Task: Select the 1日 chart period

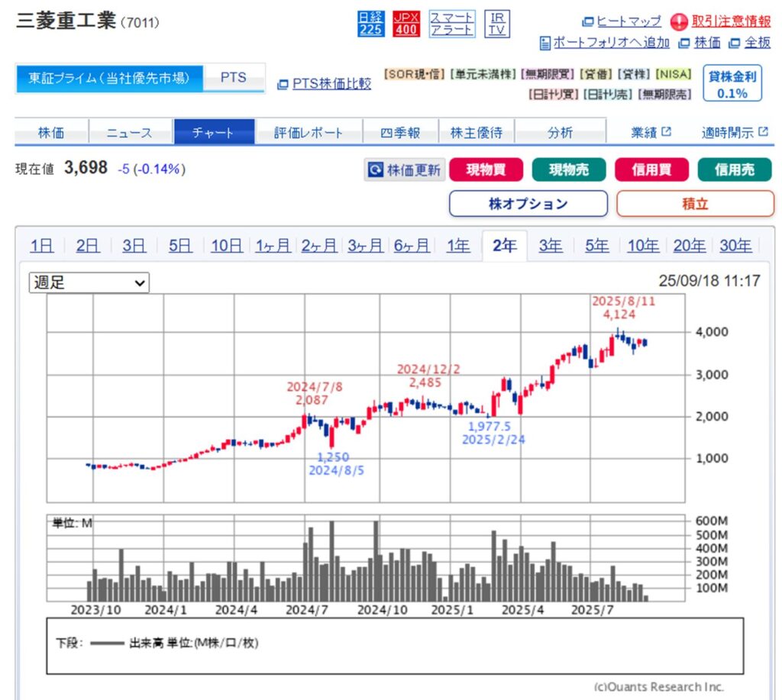Action: tap(42, 246)
